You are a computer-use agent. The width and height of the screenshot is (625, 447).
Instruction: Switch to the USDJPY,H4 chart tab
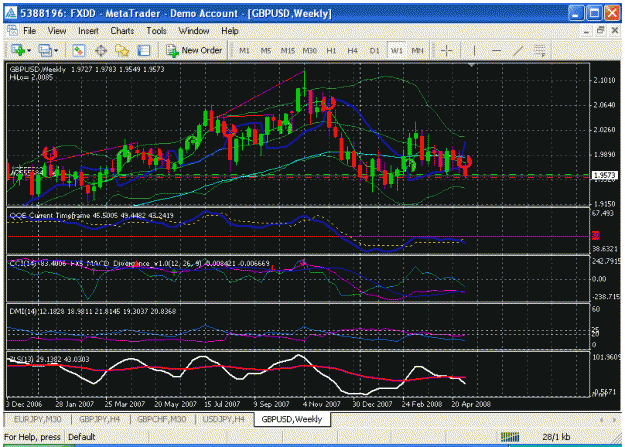[223, 419]
